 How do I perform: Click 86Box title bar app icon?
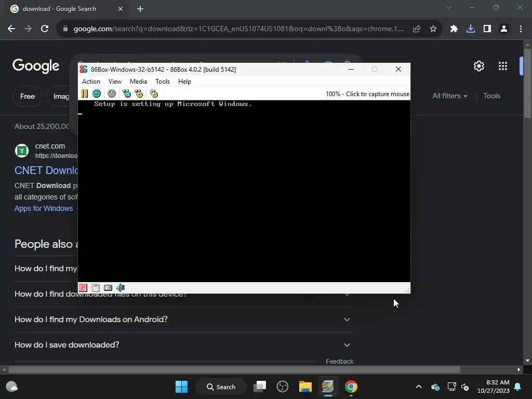pyautogui.click(x=84, y=69)
